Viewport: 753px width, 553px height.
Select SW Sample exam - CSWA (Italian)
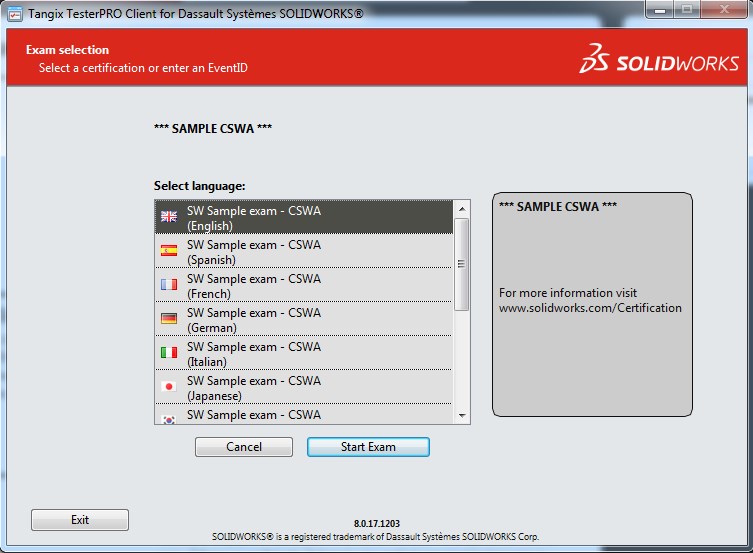coord(304,353)
